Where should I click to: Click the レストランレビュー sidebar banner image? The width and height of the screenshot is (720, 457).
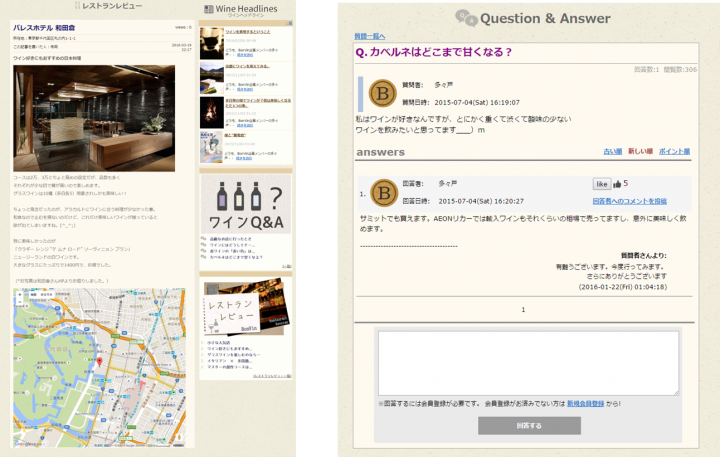(x=246, y=307)
